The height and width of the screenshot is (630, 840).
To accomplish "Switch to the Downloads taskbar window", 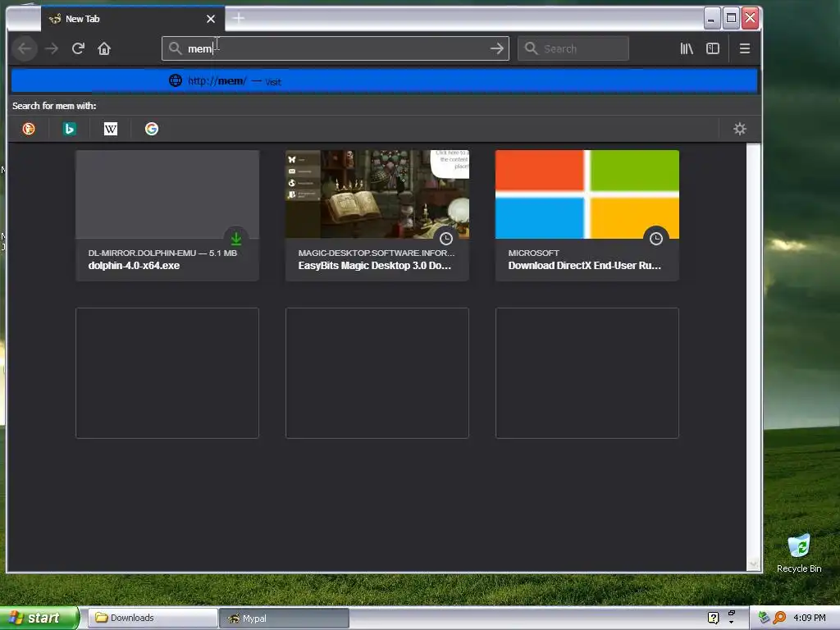I will [x=153, y=619].
